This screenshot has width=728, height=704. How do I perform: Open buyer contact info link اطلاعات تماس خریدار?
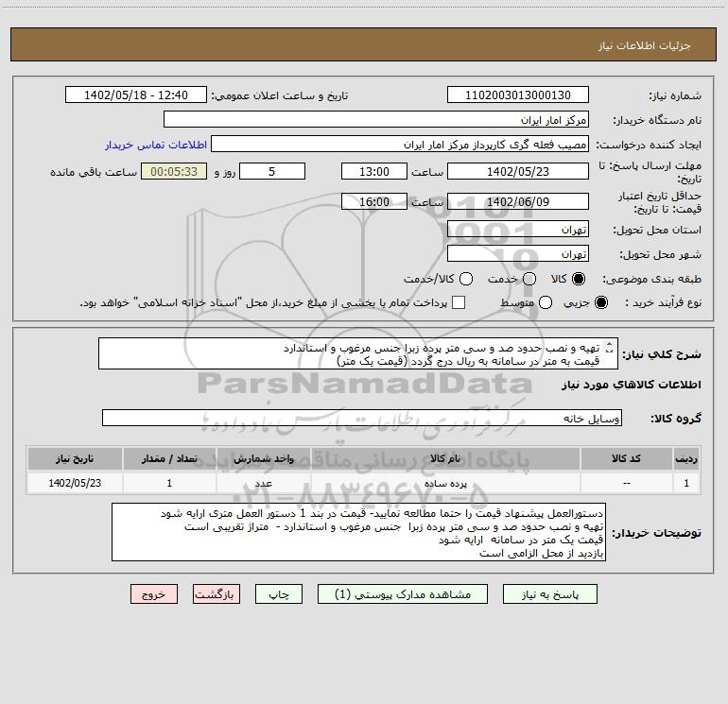[156, 145]
